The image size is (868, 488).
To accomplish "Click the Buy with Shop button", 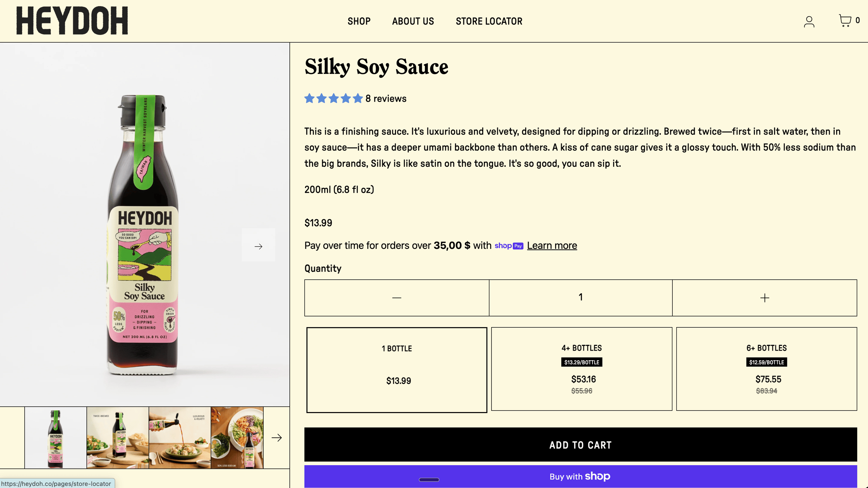I will (x=580, y=476).
